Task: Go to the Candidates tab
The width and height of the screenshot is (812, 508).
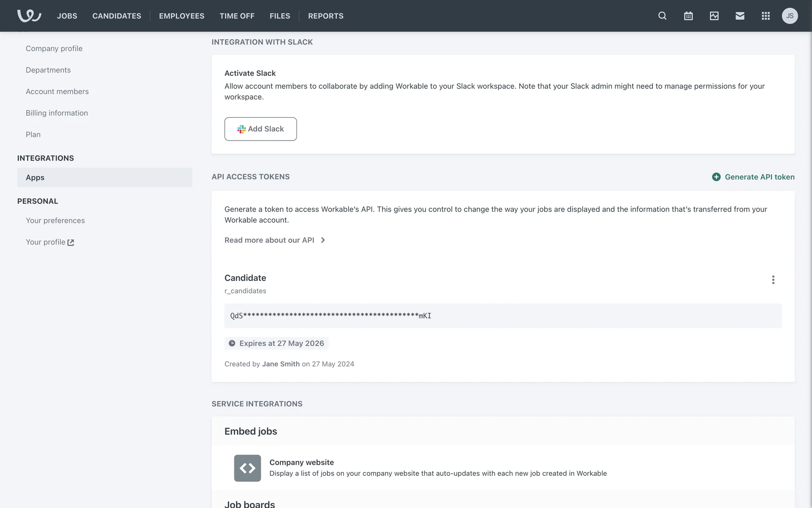Action: point(117,16)
